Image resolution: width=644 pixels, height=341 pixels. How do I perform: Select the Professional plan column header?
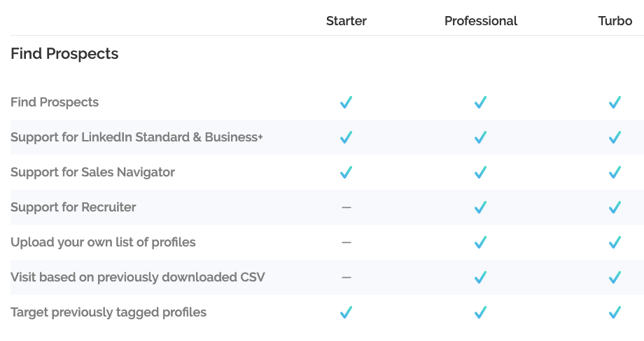[x=480, y=21]
